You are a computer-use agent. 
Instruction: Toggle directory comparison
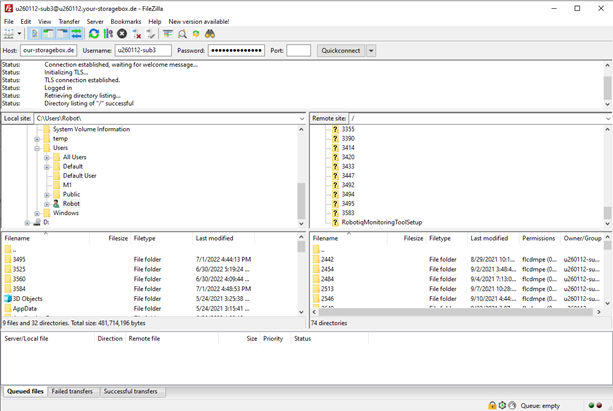(182, 34)
